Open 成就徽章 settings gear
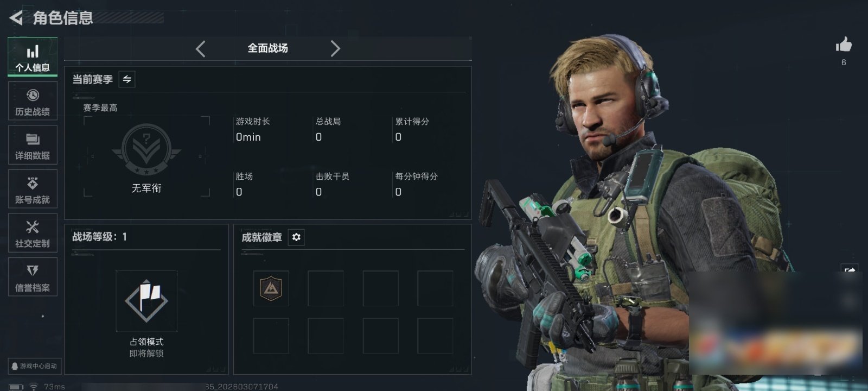The width and height of the screenshot is (868, 391). pos(296,237)
